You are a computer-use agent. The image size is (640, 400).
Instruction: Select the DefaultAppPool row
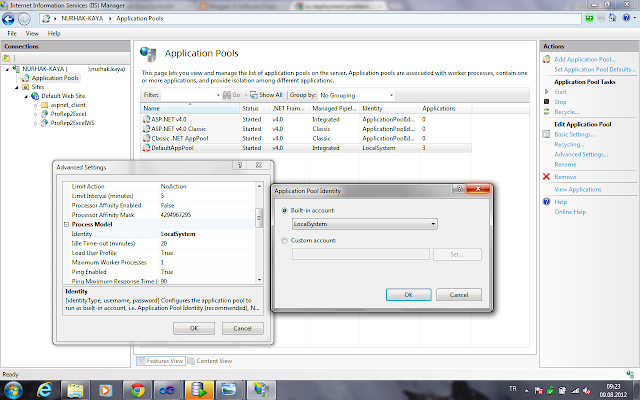(306, 148)
